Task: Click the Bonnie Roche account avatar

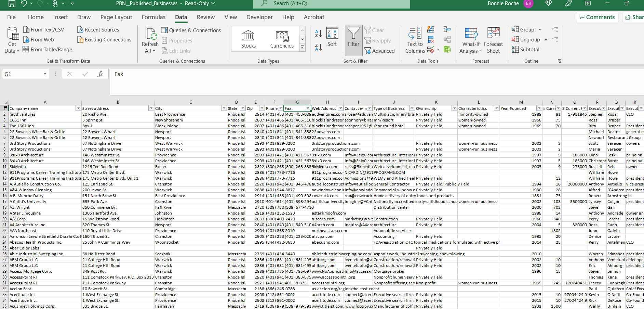Action: (528, 3)
